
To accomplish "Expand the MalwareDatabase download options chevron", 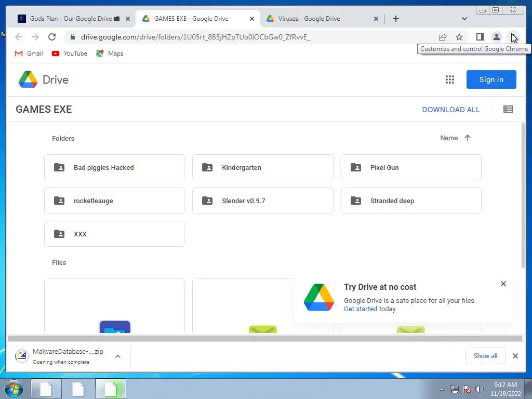I will click(118, 356).
